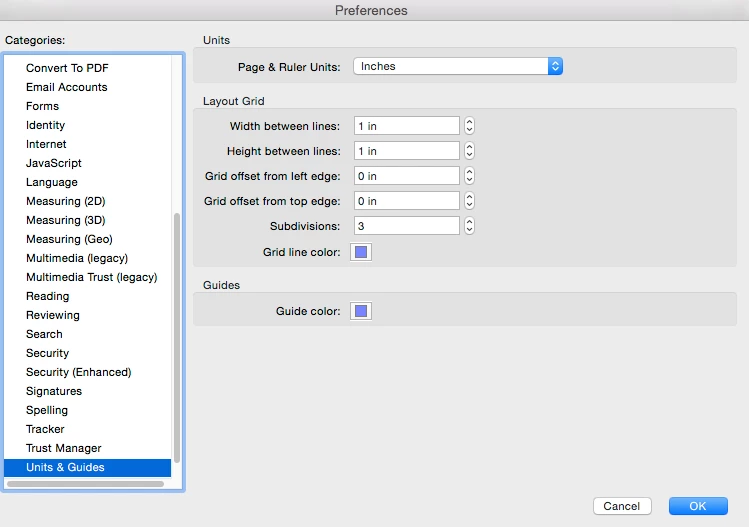This screenshot has height=527, width=749.
Task: Select Search category
Action: pos(87,334)
